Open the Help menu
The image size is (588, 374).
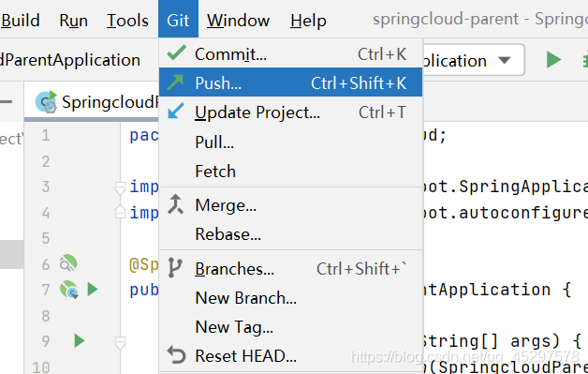click(x=308, y=21)
